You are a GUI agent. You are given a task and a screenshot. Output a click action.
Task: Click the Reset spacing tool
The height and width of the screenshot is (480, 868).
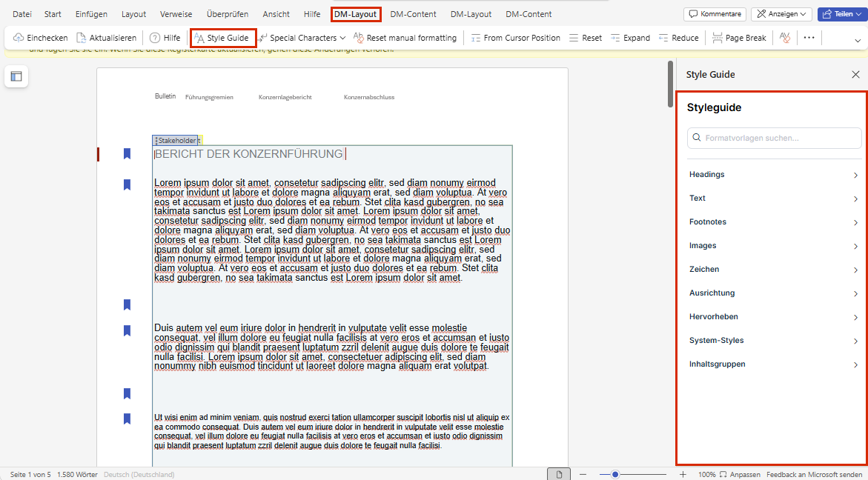(585, 39)
